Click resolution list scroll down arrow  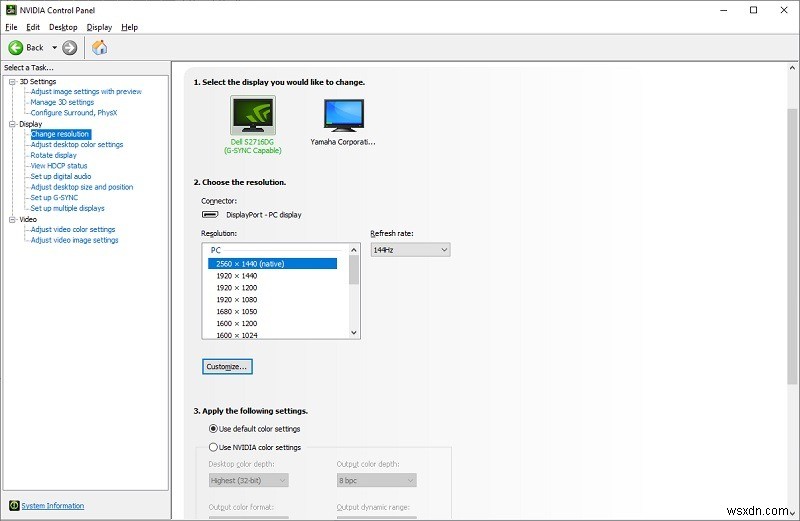[x=354, y=333]
